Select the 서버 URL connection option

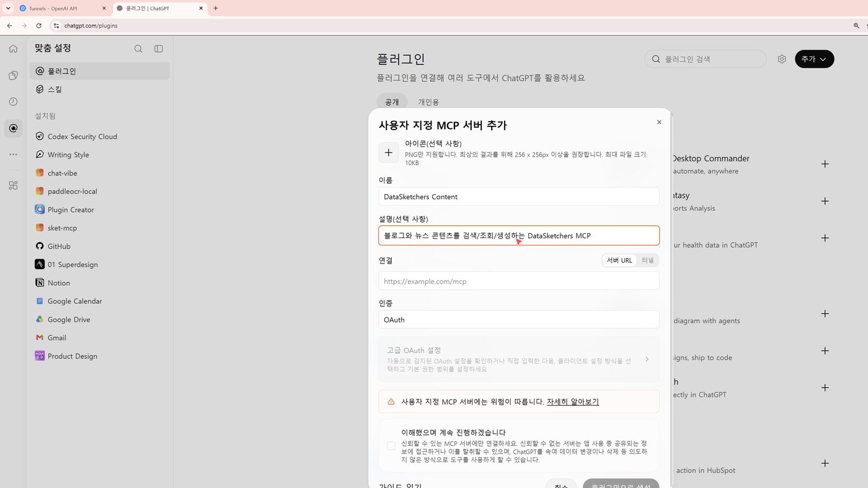pos(619,260)
